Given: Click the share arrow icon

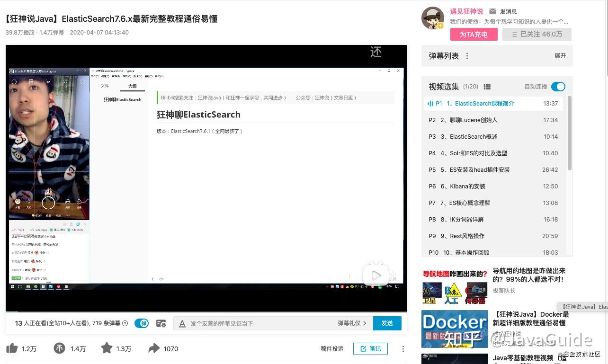Looking at the screenshot, I should [154, 349].
